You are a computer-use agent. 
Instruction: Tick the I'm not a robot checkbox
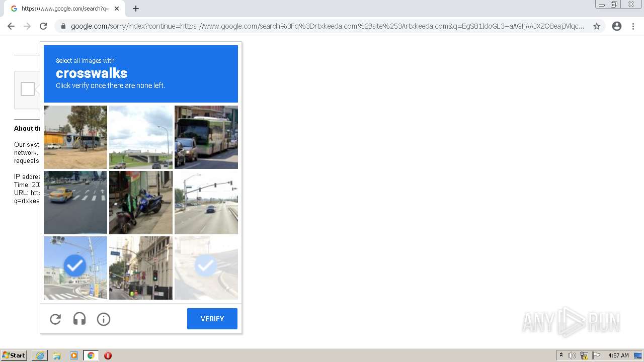click(28, 89)
